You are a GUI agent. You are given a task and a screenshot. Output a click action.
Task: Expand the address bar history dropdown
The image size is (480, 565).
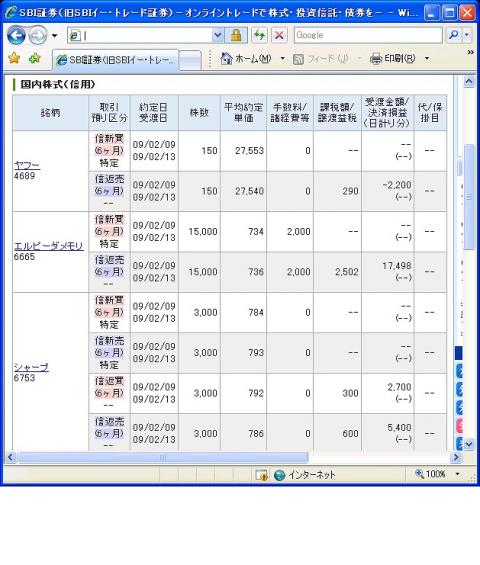217,35
